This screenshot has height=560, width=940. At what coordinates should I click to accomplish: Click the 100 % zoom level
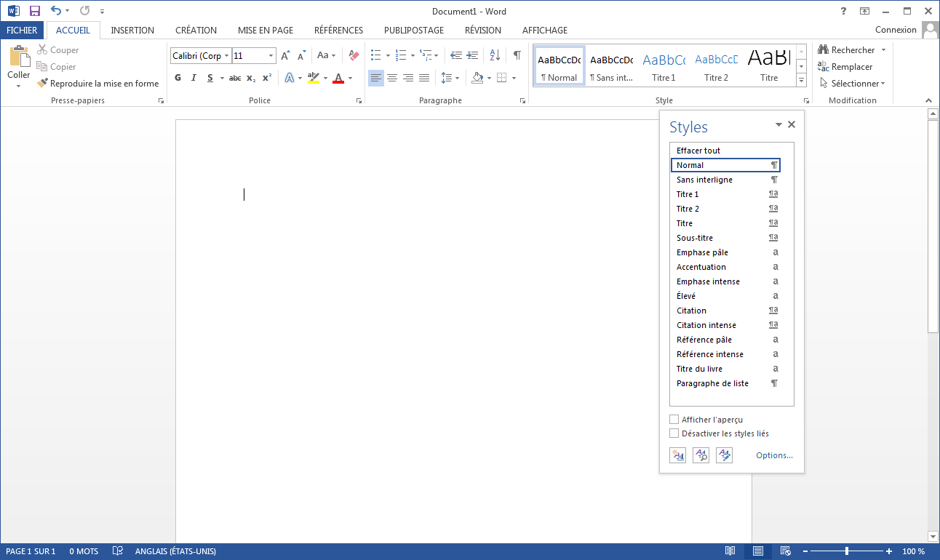[x=914, y=551]
